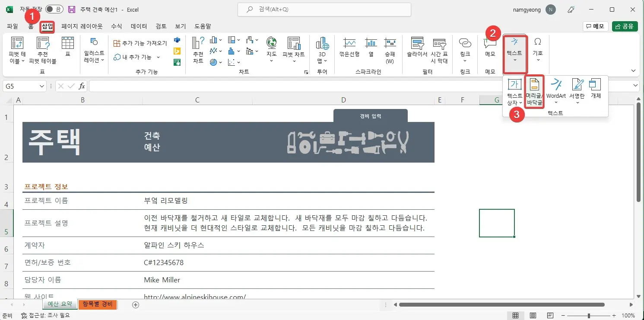The image size is (644, 320).
Task: Insert a Table (표)
Action: (x=68, y=47)
